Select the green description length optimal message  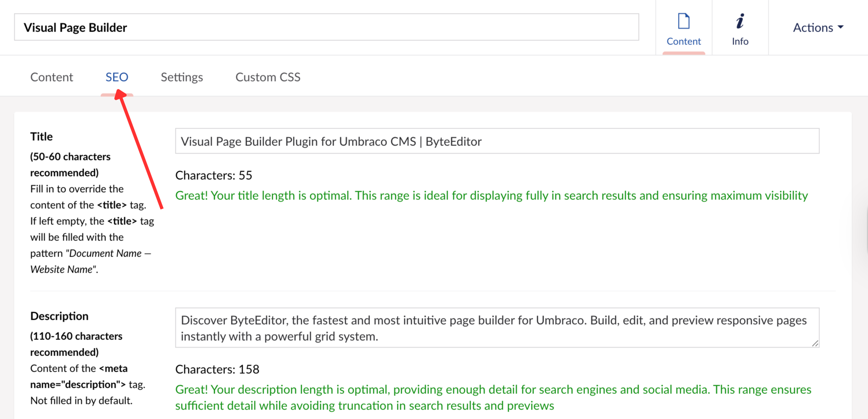493,397
